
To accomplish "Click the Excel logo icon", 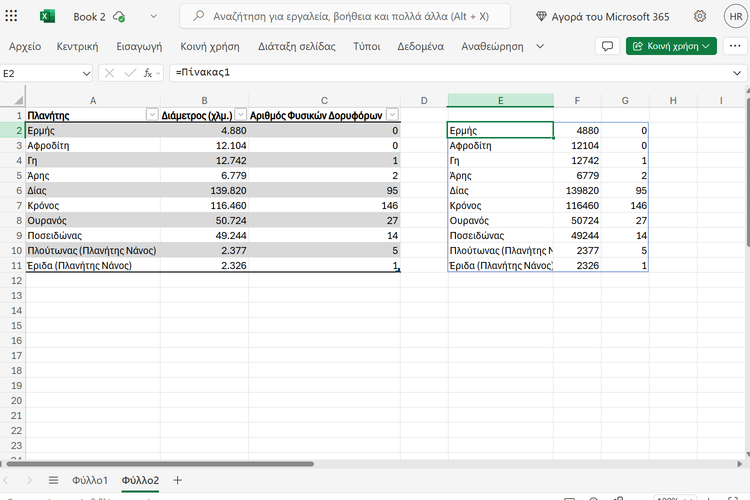I will [x=48, y=17].
